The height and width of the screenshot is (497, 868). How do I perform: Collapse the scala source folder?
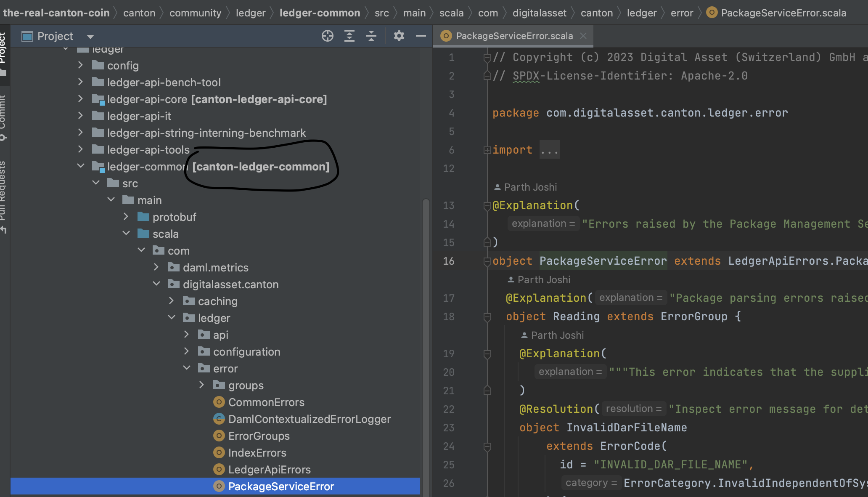(x=126, y=234)
